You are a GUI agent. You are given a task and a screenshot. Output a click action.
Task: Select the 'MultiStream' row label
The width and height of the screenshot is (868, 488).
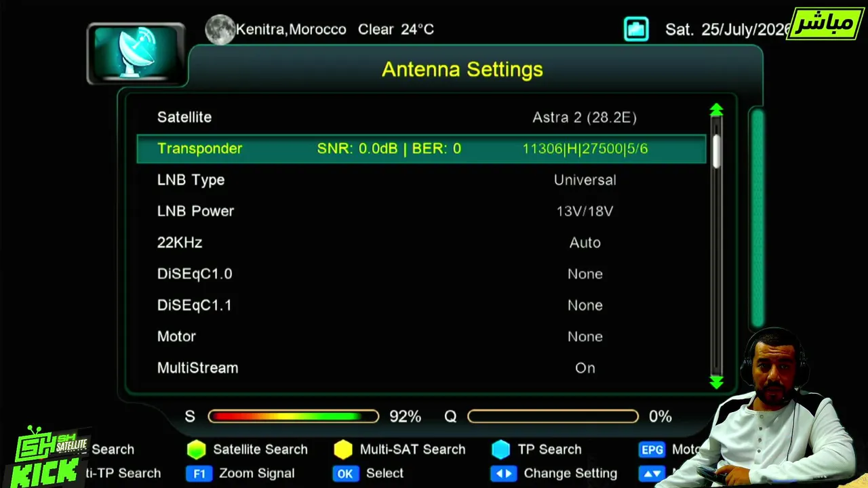click(197, 368)
